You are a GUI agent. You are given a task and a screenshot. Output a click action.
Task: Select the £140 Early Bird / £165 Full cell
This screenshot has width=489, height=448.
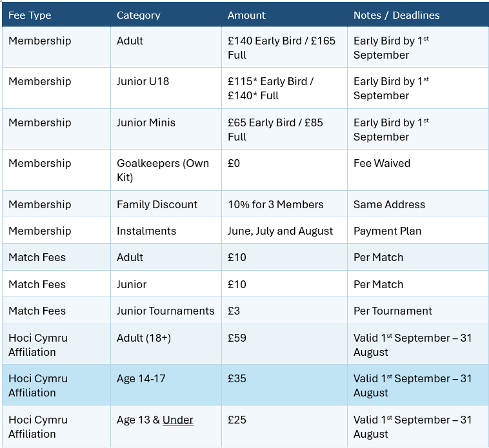[284, 47]
